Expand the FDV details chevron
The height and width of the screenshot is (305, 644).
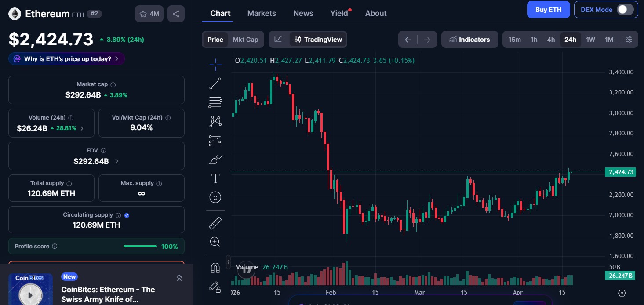point(116,161)
